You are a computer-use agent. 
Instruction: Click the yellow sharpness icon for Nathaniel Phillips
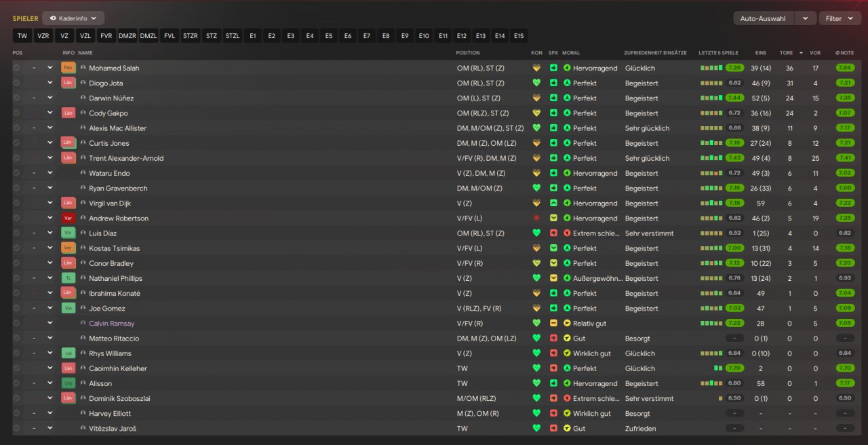[553, 278]
